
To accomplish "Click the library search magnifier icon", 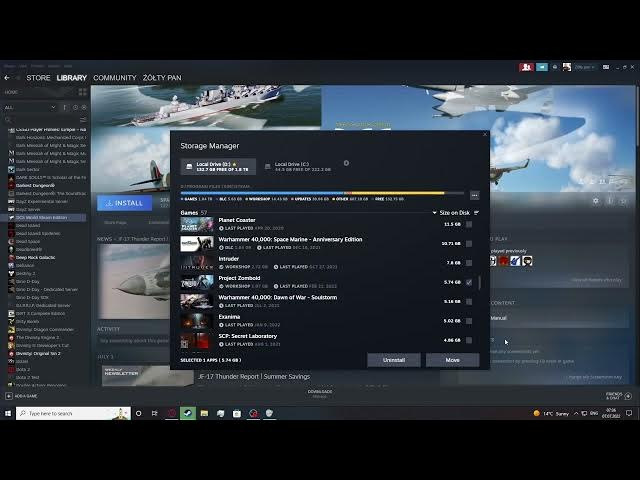I will click(8, 120).
